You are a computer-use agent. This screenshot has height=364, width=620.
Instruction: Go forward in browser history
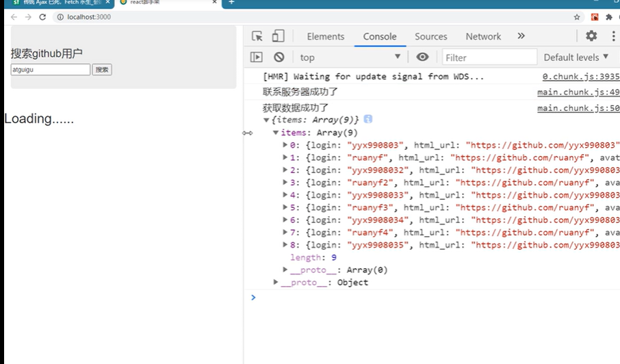coord(28,17)
